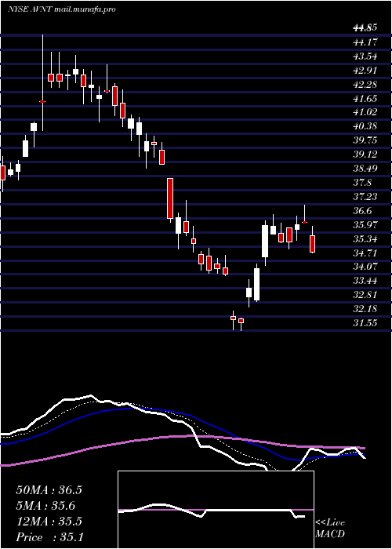Click the 37.23 price level label
The image size is (392, 549).
point(365,197)
